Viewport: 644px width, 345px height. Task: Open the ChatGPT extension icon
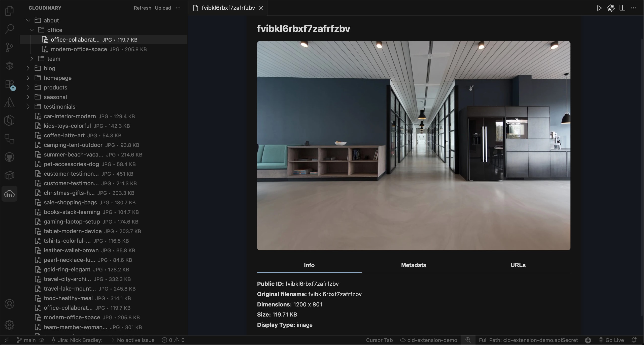[611, 8]
